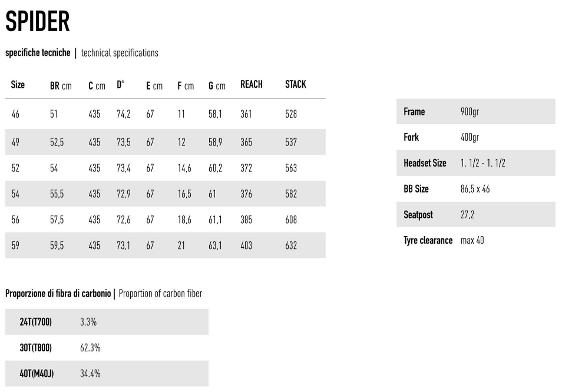562x392 pixels.
Task: Select the 34.4% carbon proportion value
Action: 90,373
